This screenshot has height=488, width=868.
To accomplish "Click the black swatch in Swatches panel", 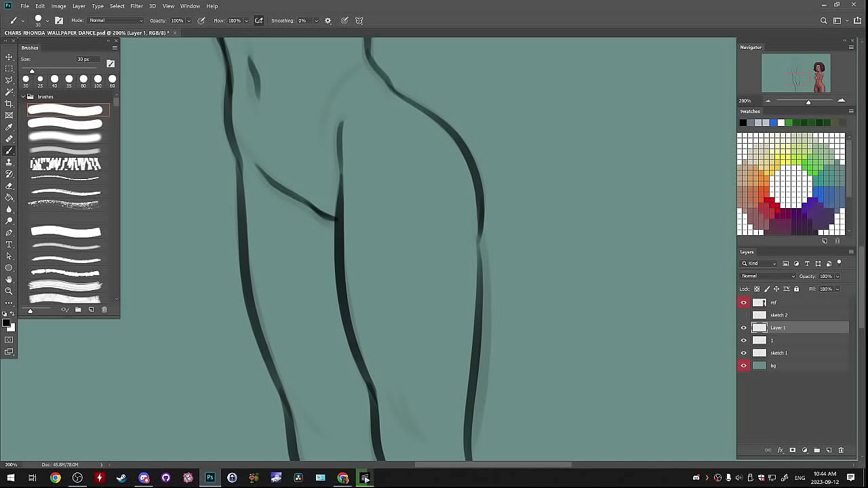I will tap(743, 123).
